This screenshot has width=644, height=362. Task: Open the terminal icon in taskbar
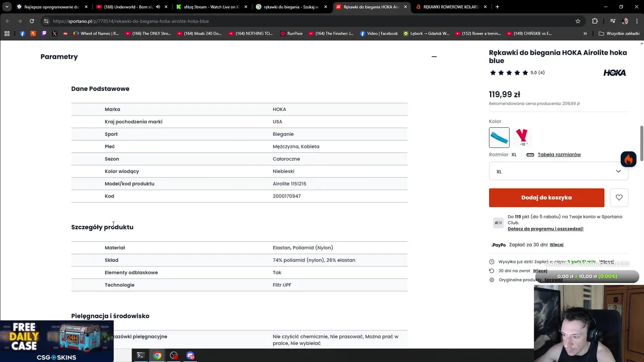(x=140, y=355)
